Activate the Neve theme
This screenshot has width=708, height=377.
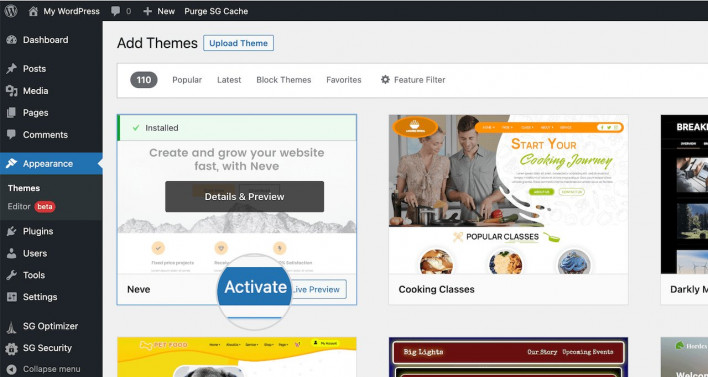[x=255, y=288]
